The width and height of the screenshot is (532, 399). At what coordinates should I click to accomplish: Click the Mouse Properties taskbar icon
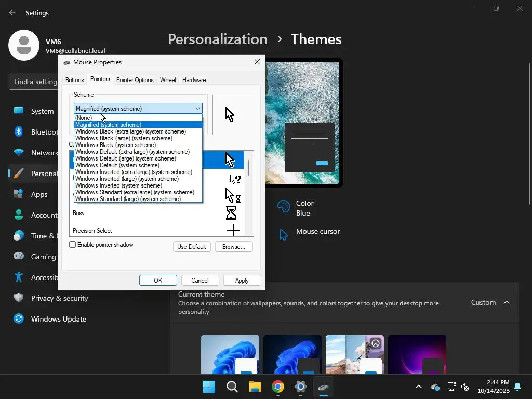pyautogui.click(x=323, y=387)
